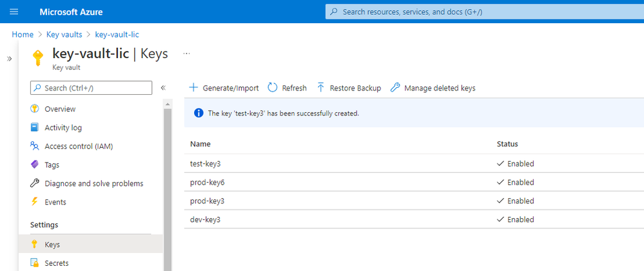Open the Overview menu item

pyautogui.click(x=60, y=109)
